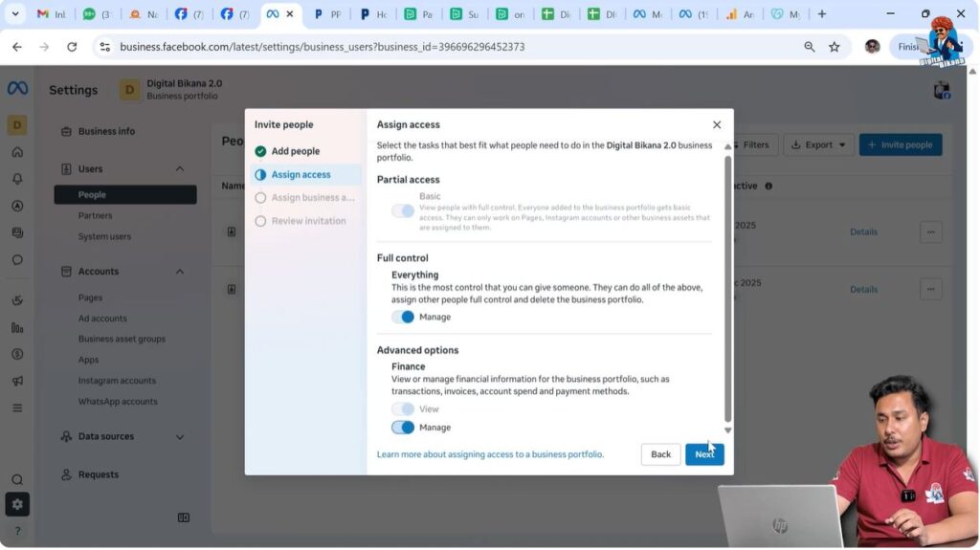Select the Assign business assets step
The height and width of the screenshot is (550, 980).
pos(305,197)
